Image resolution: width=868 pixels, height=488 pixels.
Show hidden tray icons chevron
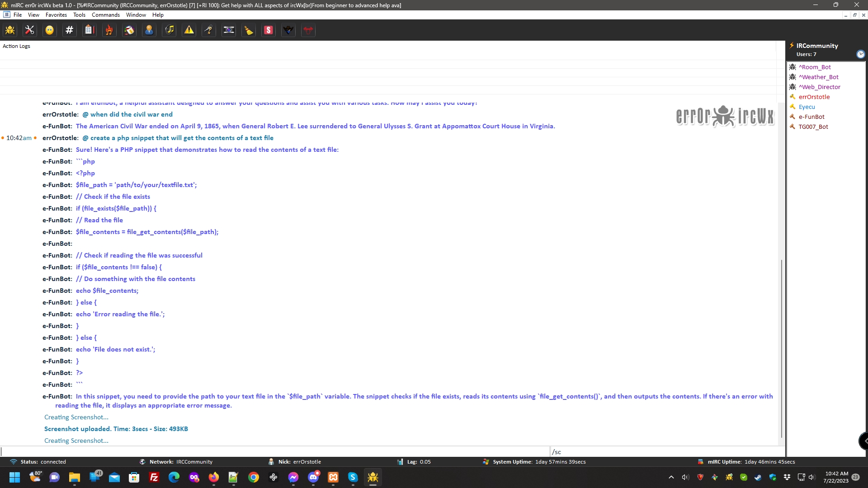671,477
